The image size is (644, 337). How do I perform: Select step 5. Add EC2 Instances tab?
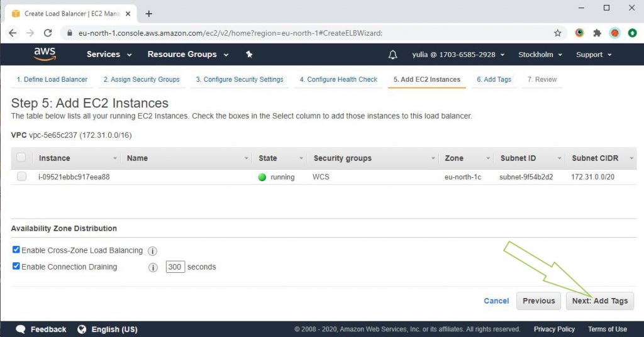pyautogui.click(x=427, y=79)
